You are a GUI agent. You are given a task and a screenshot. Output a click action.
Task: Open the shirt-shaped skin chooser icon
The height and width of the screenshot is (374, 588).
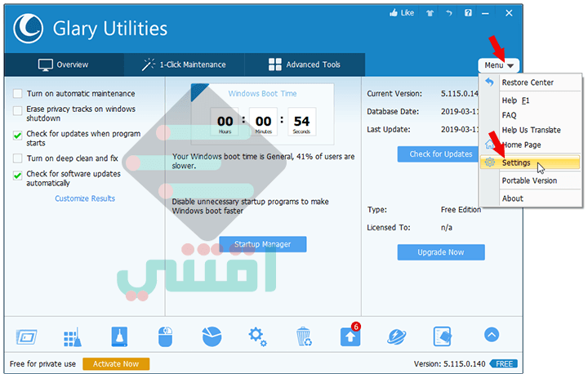[430, 13]
